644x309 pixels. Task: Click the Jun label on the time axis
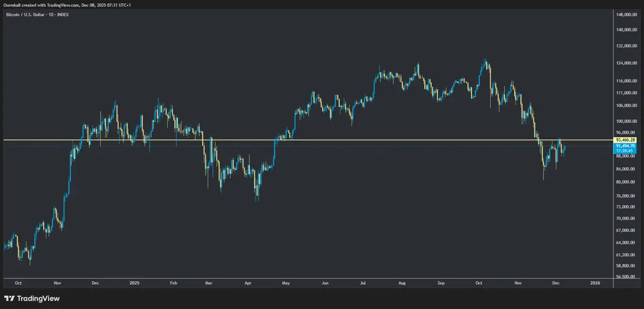325,282
